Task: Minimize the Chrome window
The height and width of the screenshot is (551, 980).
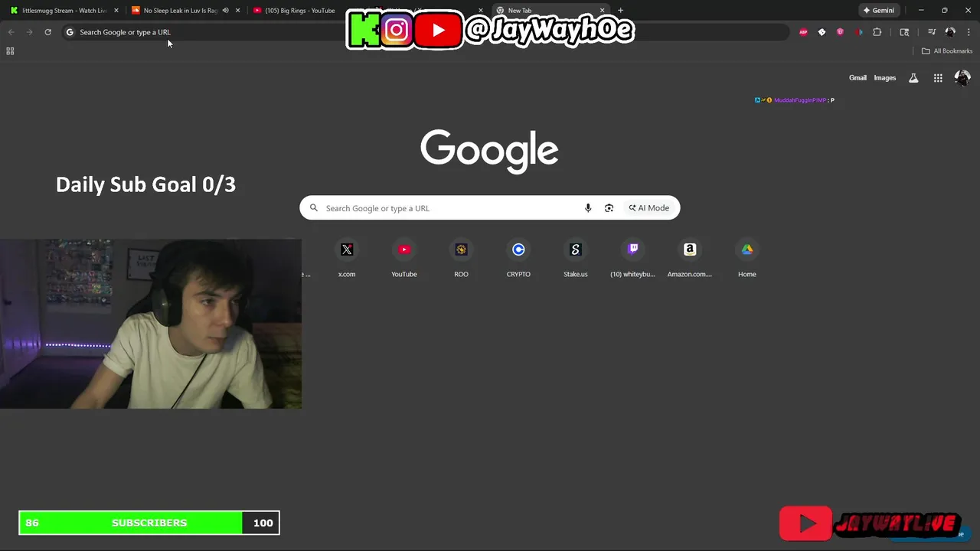Action: point(921,11)
